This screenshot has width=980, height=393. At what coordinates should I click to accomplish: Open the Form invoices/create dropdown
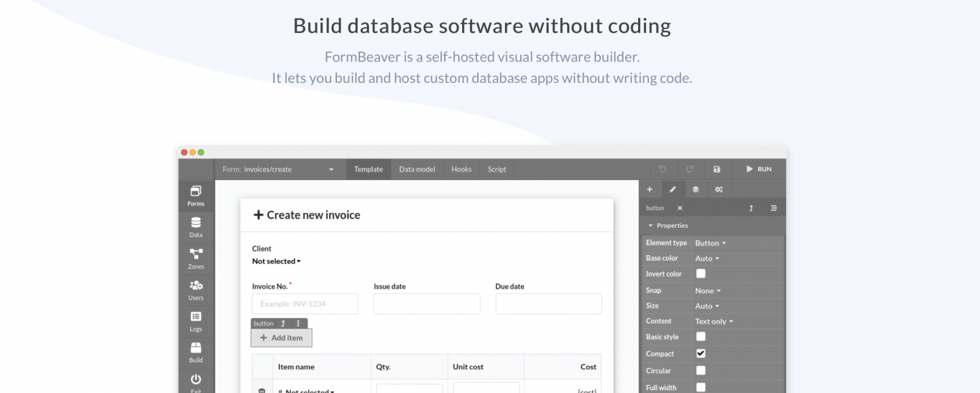click(279, 169)
